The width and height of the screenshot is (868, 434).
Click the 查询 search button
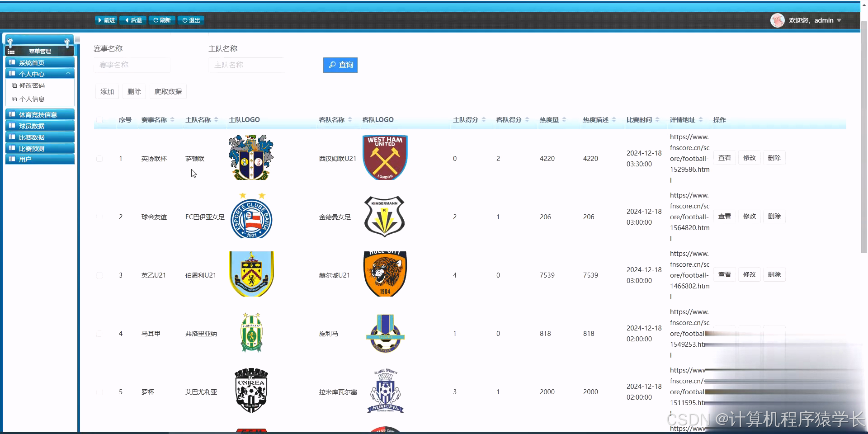(340, 65)
